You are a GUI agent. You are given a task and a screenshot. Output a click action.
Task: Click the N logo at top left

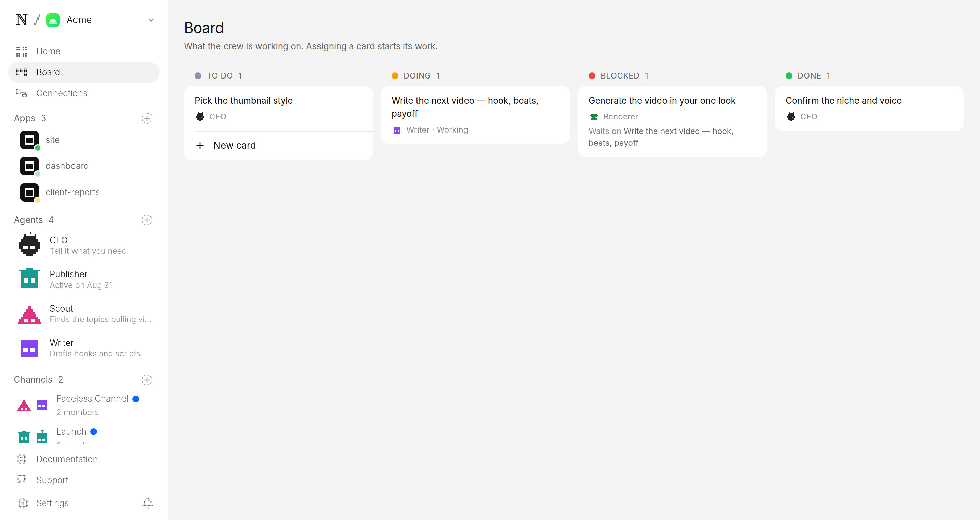pos(21,20)
